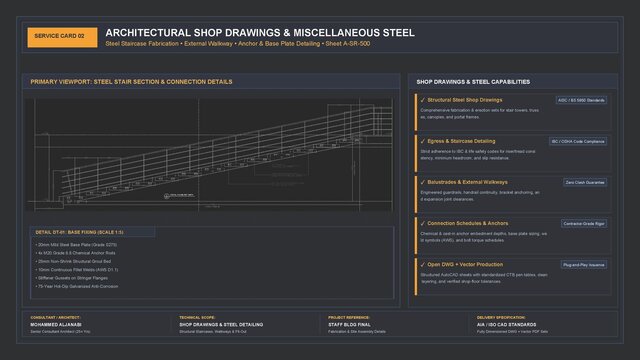Click description about engineered guardrails and handrail continuity

click(480, 196)
